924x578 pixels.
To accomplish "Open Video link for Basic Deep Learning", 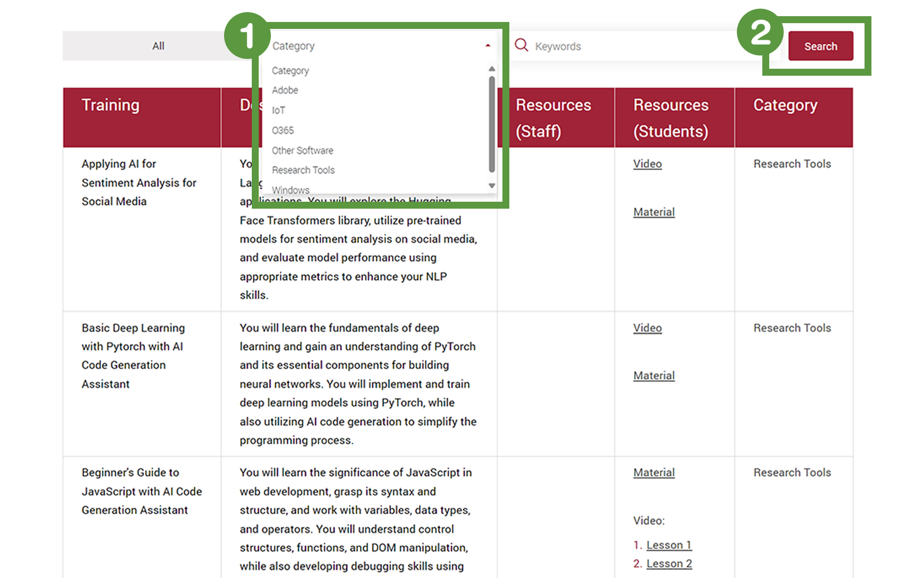I will (647, 328).
